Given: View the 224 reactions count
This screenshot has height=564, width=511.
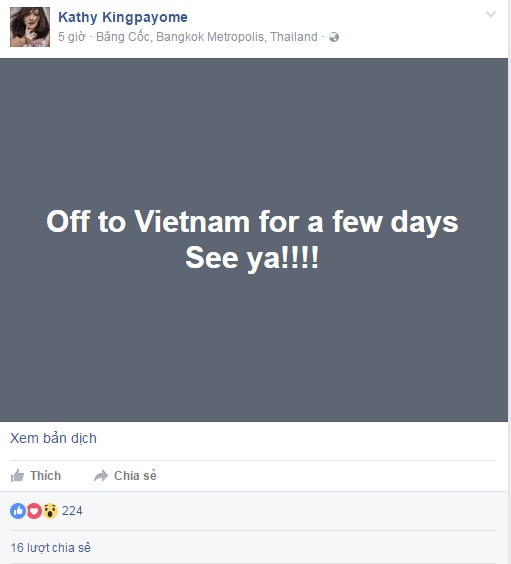Looking at the screenshot, I should 72,511.
